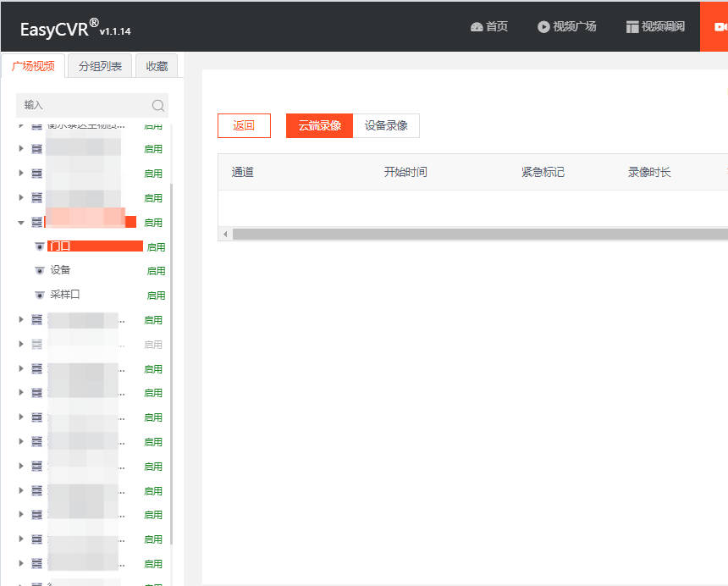Click the camera icon in orange header tab
This screenshot has height=586, width=728.
pos(720,26)
